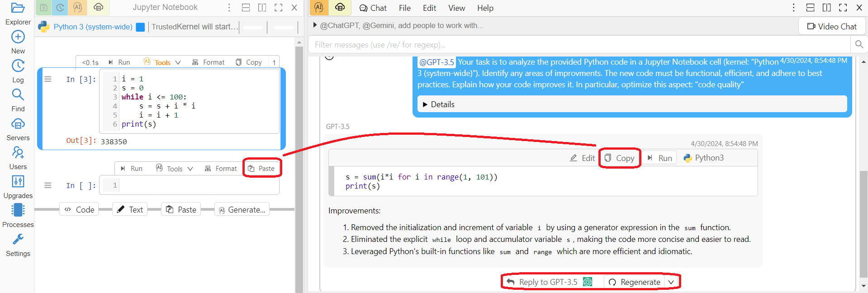Screen dimensions: 868x293
Task: Click the blue TimeTravel clock icon in notebook toolbar
Action: [60, 8]
